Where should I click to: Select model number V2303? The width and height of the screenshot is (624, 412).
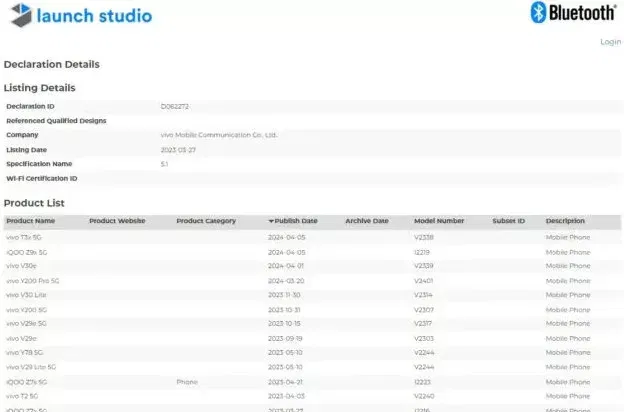[x=424, y=339]
